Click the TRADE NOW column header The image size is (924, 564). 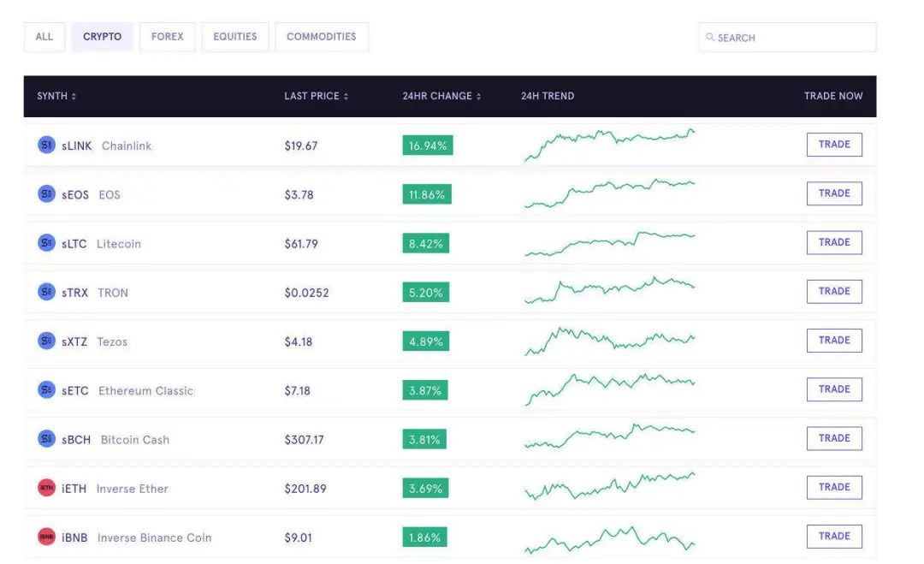pyautogui.click(x=833, y=96)
